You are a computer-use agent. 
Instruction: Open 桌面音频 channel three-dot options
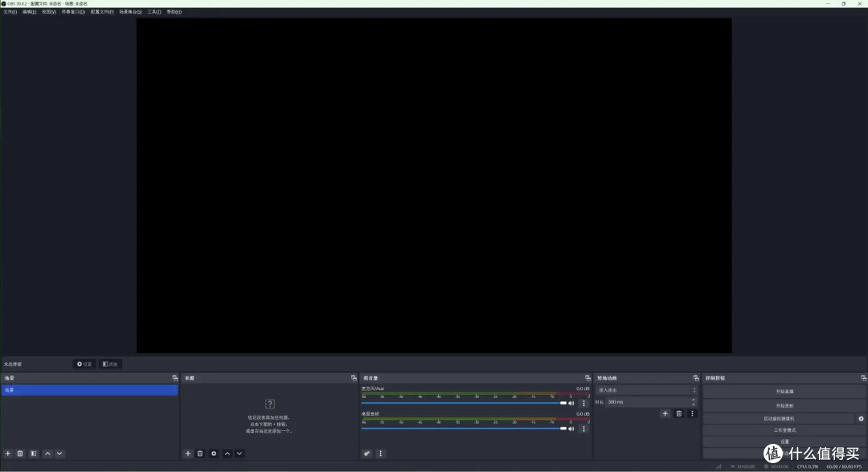(x=583, y=429)
